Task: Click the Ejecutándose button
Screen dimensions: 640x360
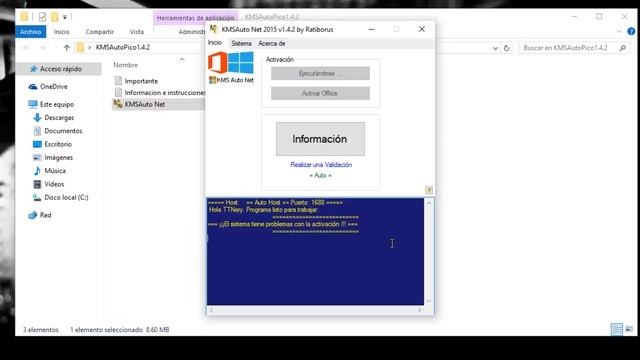Action: pos(320,73)
